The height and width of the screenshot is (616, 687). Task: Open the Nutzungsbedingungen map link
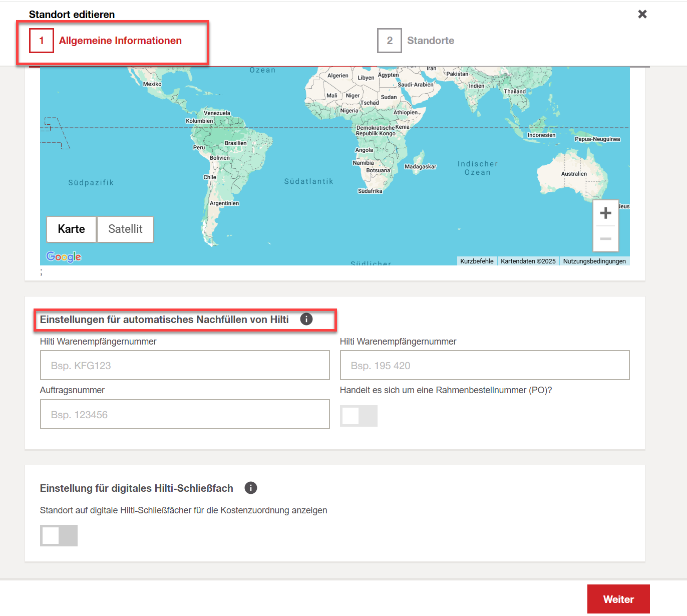tap(594, 261)
